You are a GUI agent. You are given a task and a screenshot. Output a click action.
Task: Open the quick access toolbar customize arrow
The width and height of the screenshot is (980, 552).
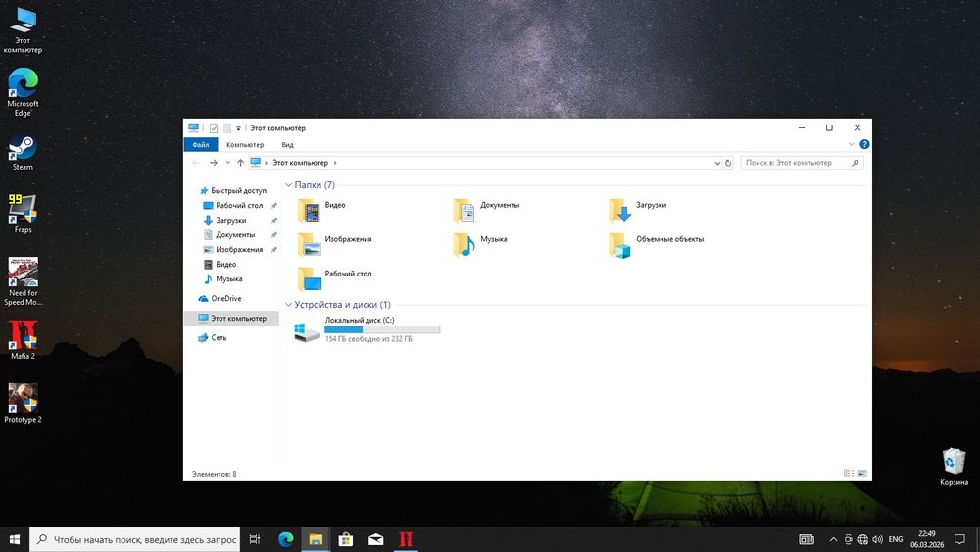coord(238,128)
